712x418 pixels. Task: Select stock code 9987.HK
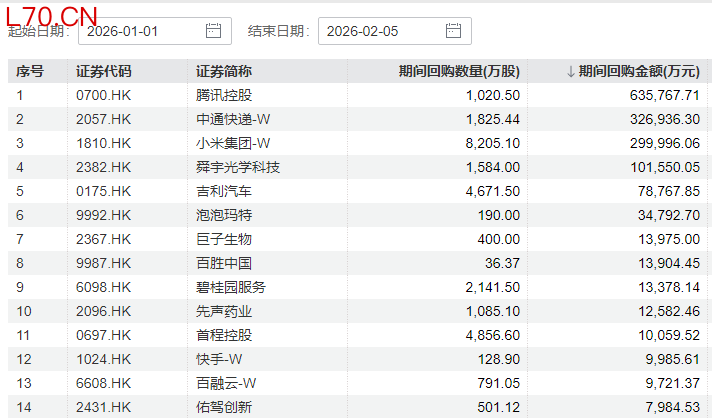tap(104, 263)
